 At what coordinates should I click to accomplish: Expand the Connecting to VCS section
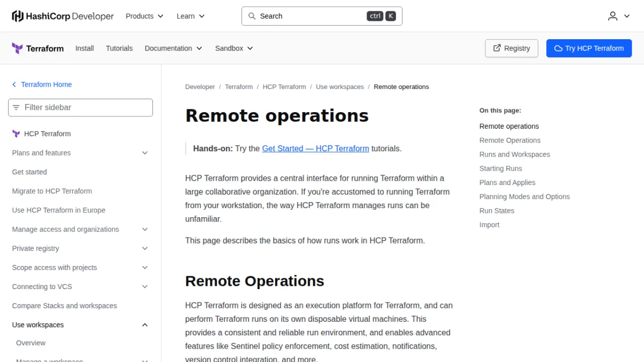(x=144, y=287)
